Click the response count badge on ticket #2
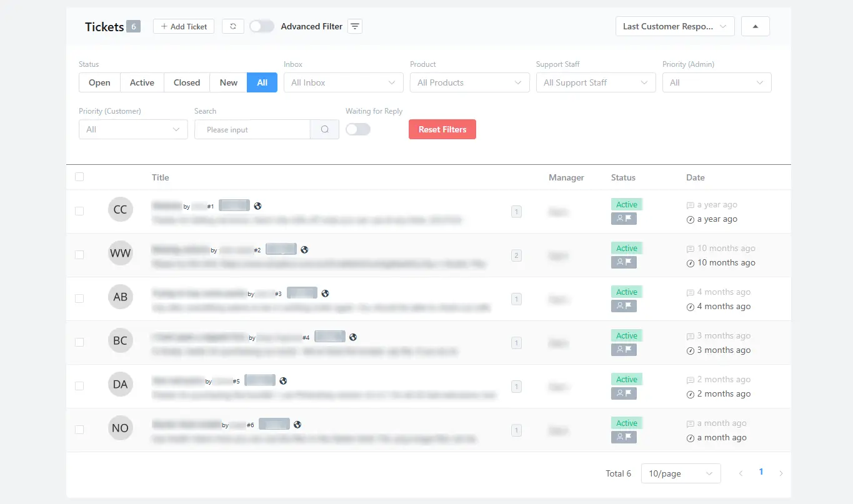 [x=516, y=255]
